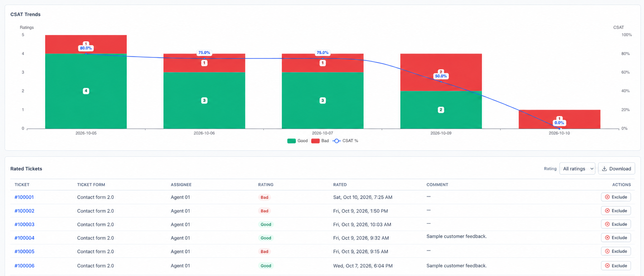Toggle the Bad series in chart legend
Screen dimensions: 644x276
pyautogui.click(x=320, y=141)
